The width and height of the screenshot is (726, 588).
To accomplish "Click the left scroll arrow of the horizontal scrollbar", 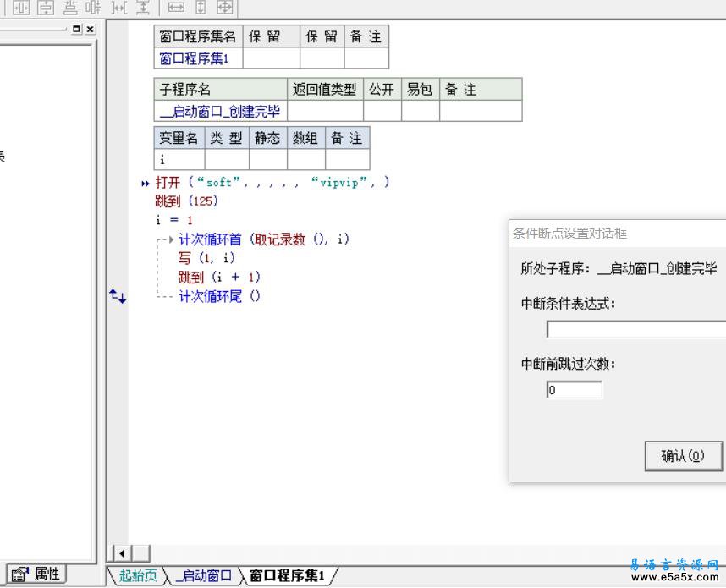I will 122,553.
